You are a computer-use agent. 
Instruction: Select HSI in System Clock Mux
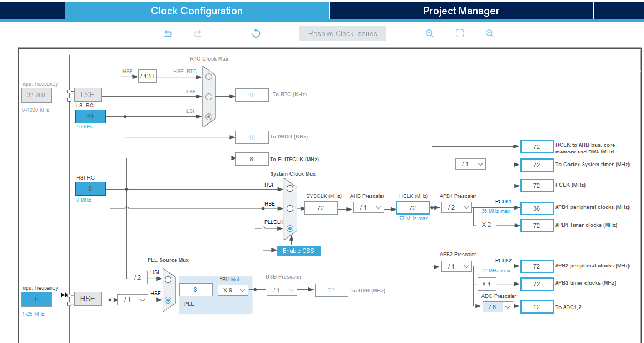click(x=290, y=188)
